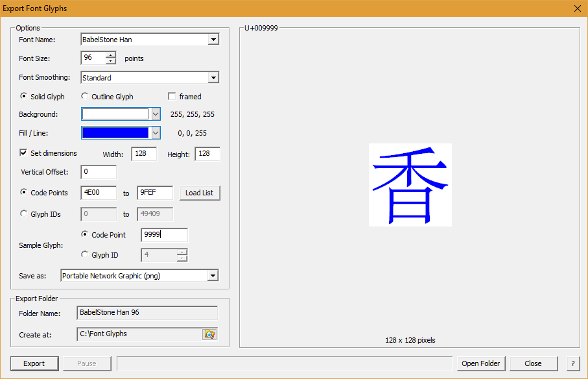Click the glyph preview image

click(x=410, y=185)
